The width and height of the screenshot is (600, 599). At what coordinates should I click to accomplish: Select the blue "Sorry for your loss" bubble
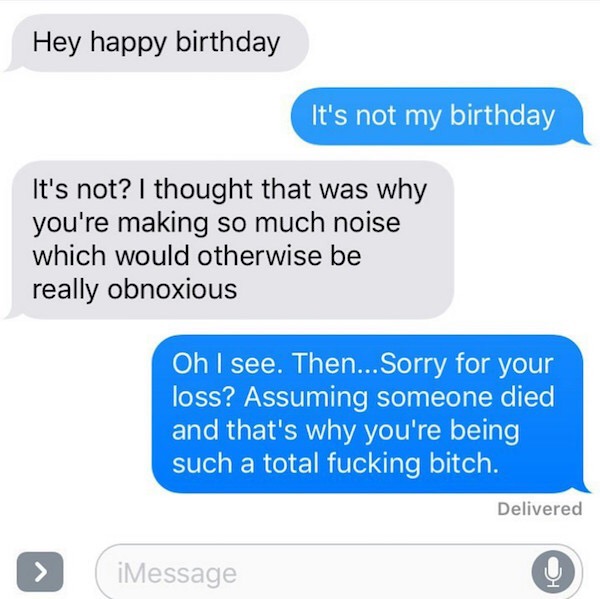[x=370, y=413]
